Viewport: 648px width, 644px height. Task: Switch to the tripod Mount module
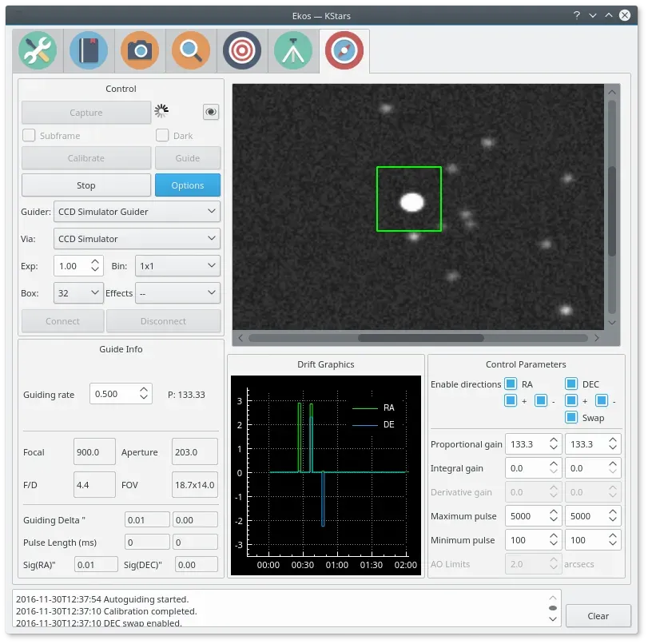click(293, 50)
